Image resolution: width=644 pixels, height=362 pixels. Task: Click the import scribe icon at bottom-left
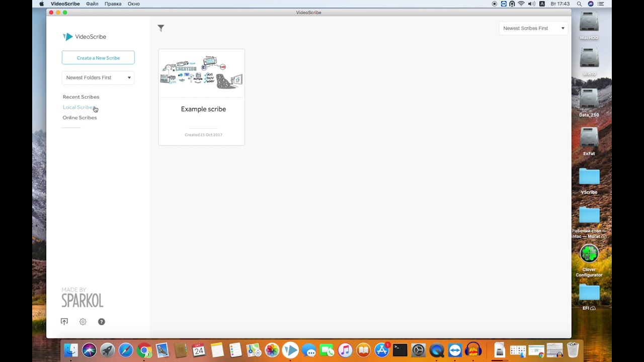(x=64, y=322)
